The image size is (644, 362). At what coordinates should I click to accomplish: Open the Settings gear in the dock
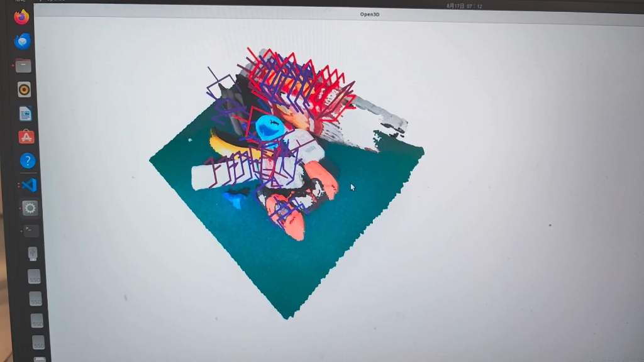tap(30, 208)
